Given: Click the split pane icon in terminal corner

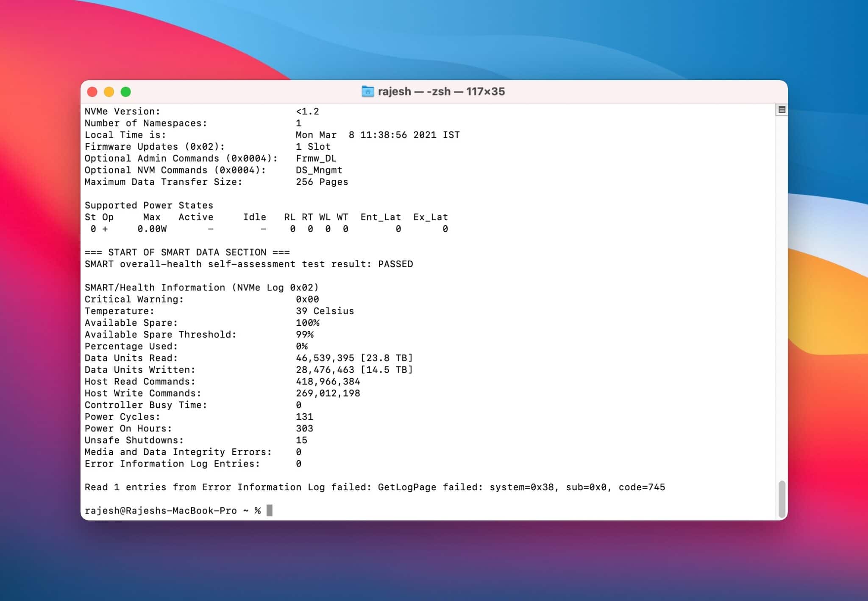Looking at the screenshot, I should tap(782, 110).
